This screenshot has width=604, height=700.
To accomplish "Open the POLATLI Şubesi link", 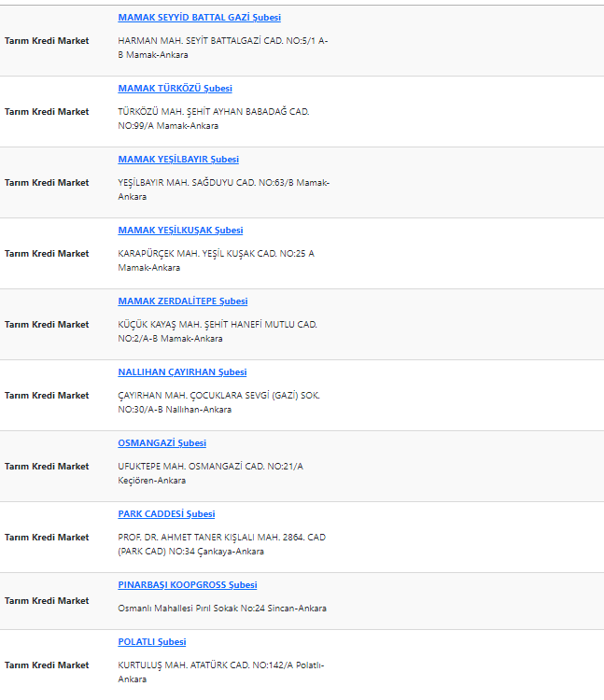I will pyautogui.click(x=152, y=642).
